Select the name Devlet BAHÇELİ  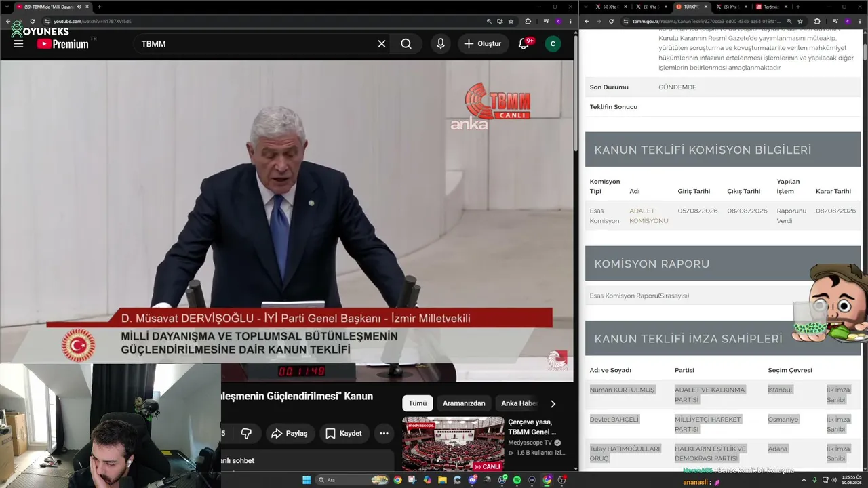coord(614,419)
